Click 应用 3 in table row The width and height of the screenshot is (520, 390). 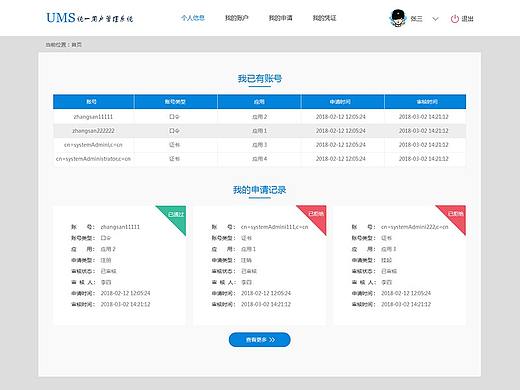(x=260, y=145)
